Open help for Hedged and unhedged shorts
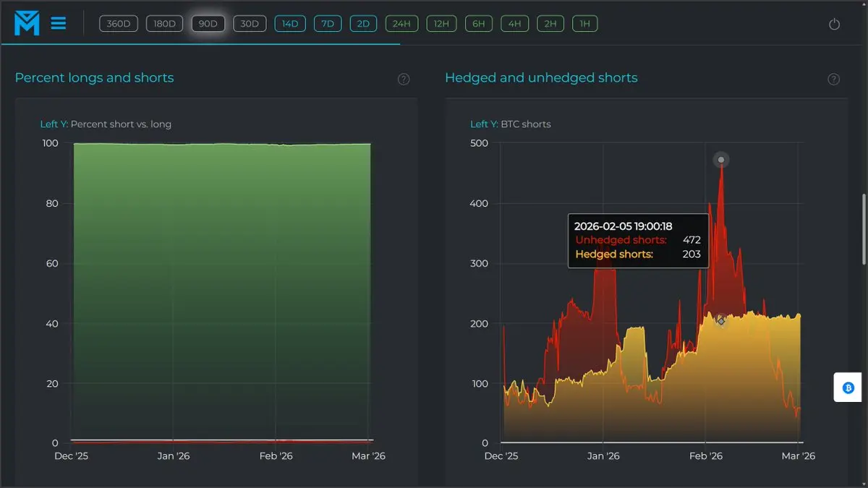Screen dimensions: 868x488 (834, 79)
